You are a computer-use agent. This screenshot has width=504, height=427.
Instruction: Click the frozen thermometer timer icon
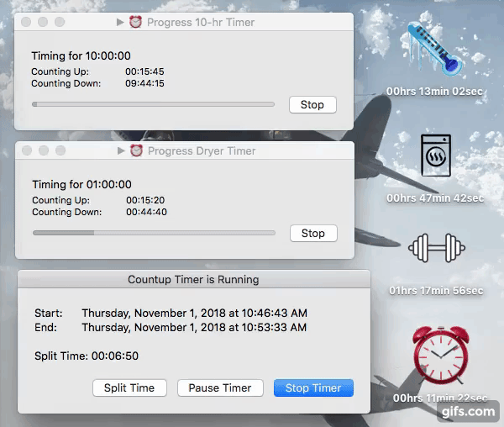[x=434, y=51]
